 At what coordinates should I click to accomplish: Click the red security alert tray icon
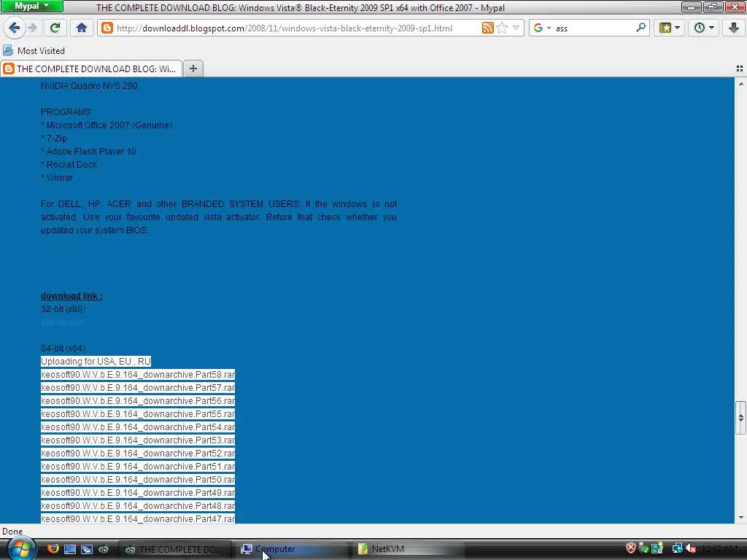pos(631,548)
